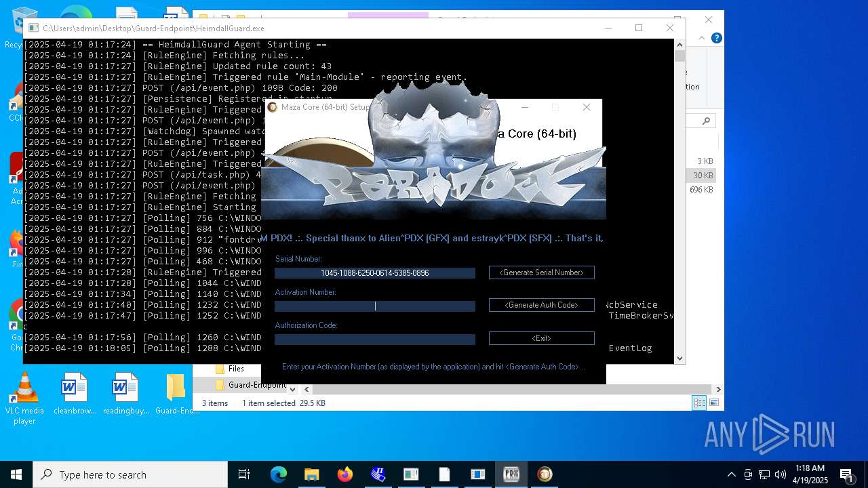Select the cleanbrow... Word document icon
Viewport: 868px width, 488px height.
point(75,394)
